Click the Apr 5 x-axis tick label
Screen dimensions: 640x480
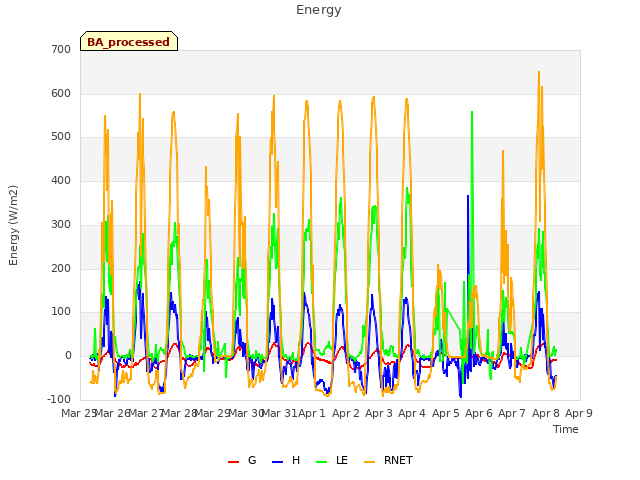446,413
